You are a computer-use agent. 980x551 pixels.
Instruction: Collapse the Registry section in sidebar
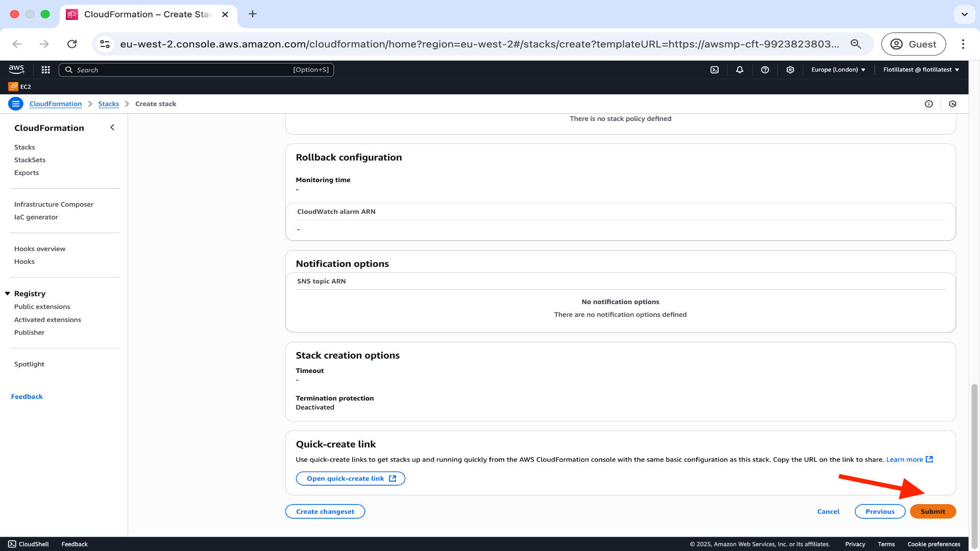coord(8,294)
